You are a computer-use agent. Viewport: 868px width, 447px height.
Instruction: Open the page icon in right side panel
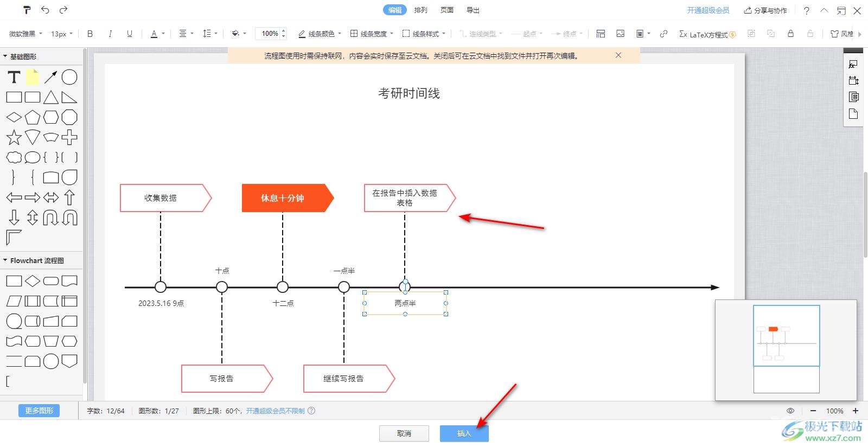click(x=853, y=113)
